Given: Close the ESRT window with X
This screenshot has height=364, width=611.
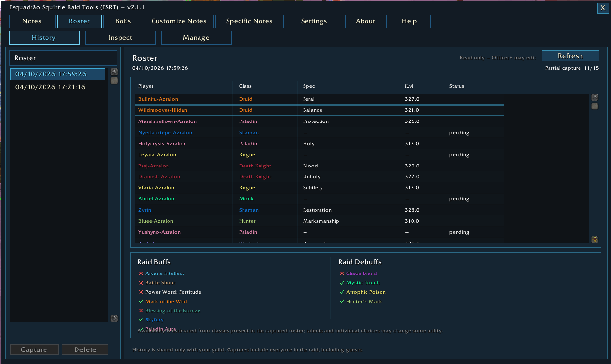Looking at the screenshot, I should click(602, 8).
